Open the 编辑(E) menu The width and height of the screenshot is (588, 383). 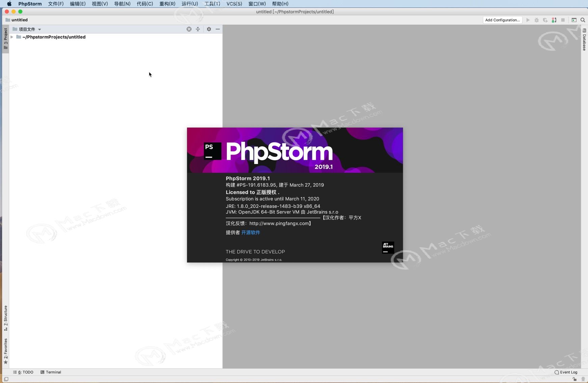pyautogui.click(x=78, y=4)
